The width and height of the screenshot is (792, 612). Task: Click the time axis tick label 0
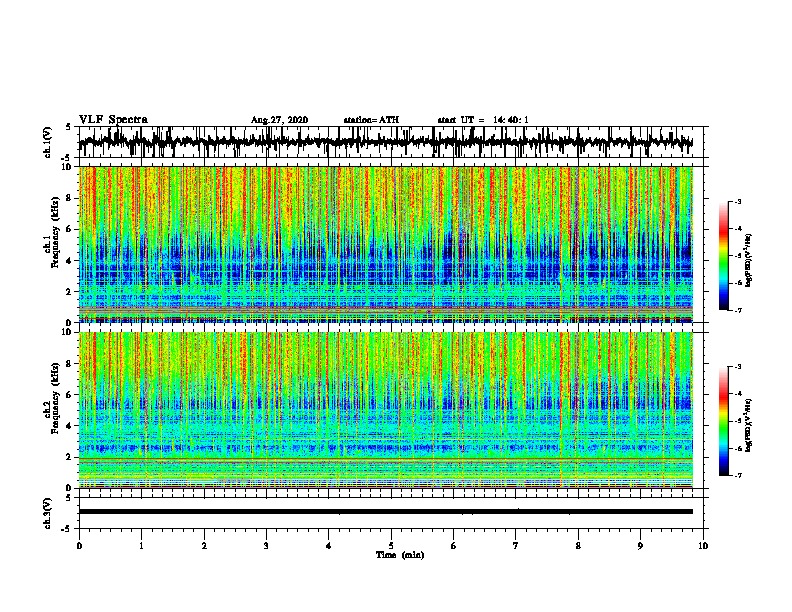79,546
